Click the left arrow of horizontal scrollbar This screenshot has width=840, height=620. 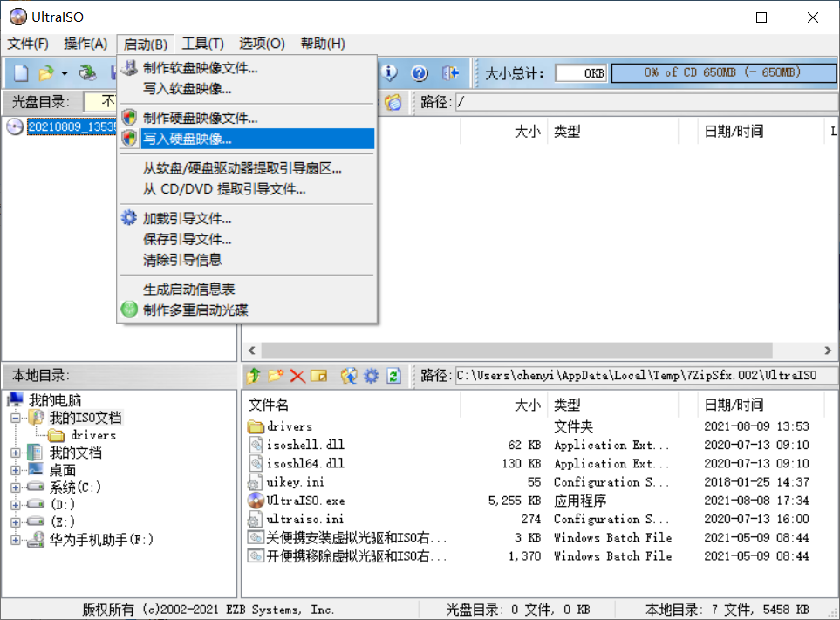click(x=252, y=351)
